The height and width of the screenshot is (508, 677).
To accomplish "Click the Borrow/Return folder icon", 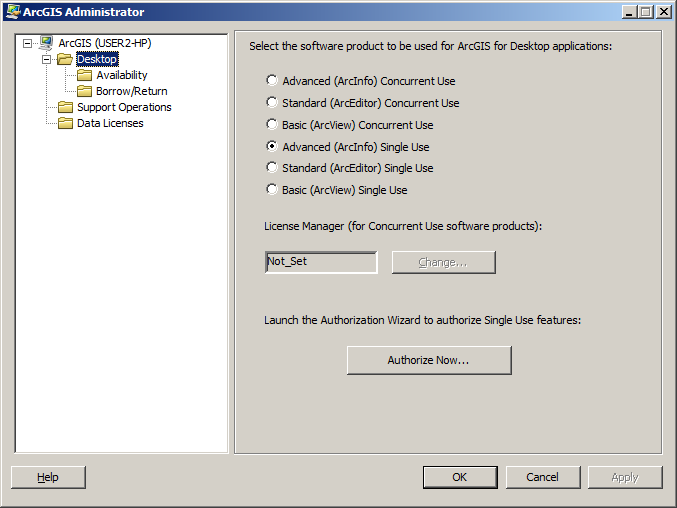I will pyautogui.click(x=84, y=91).
